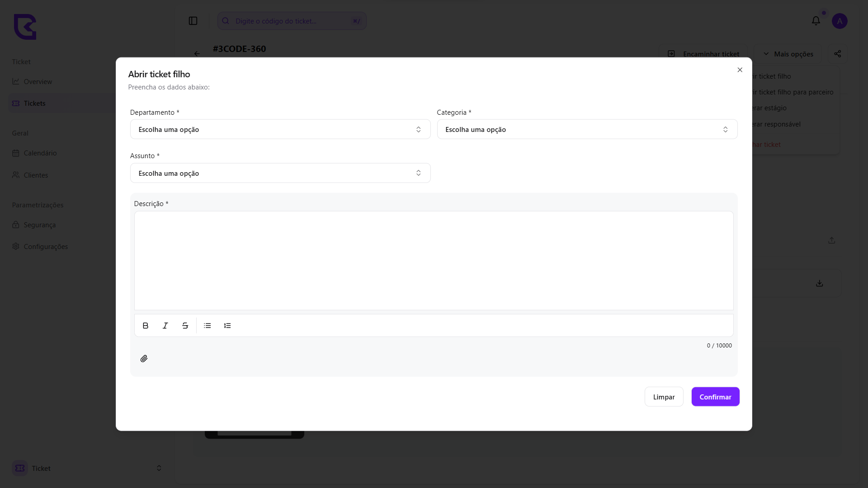868x488 pixels.
Task: Toggle italic formatting in description editor
Action: click(165, 325)
